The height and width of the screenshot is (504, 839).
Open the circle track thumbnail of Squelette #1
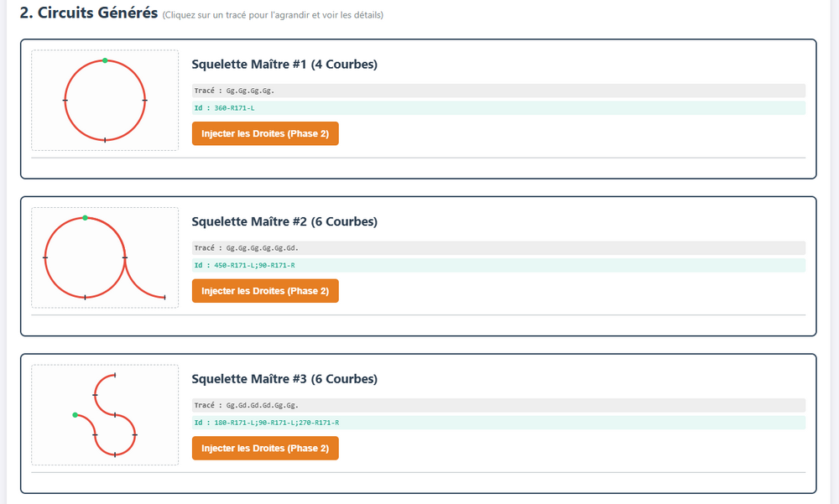tap(105, 101)
